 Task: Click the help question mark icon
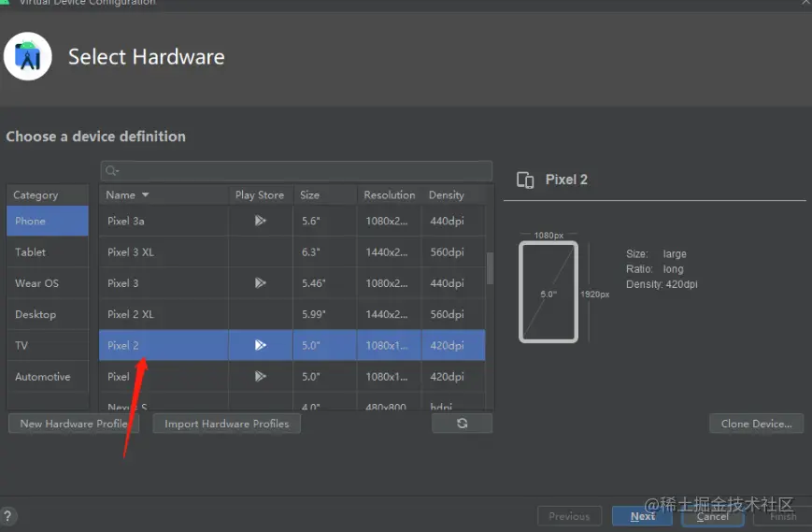(7, 516)
